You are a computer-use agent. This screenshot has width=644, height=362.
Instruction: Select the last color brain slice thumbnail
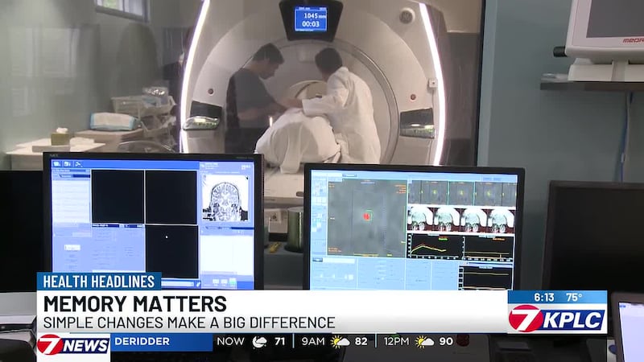pyautogui.click(x=502, y=220)
